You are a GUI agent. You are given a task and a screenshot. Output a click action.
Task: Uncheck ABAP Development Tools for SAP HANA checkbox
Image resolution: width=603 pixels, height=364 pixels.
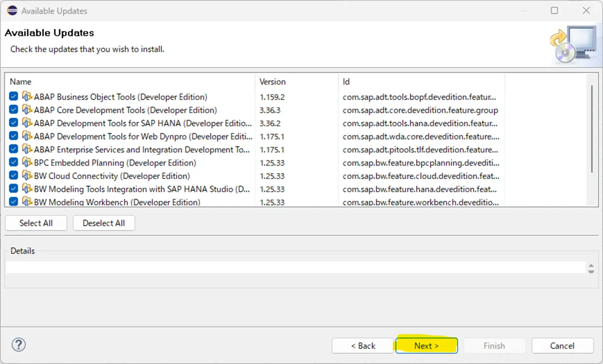13,123
